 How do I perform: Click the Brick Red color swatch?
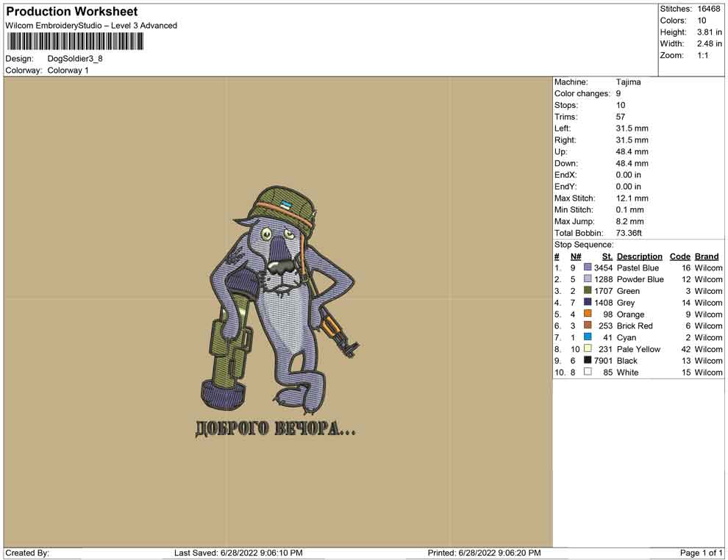click(588, 326)
